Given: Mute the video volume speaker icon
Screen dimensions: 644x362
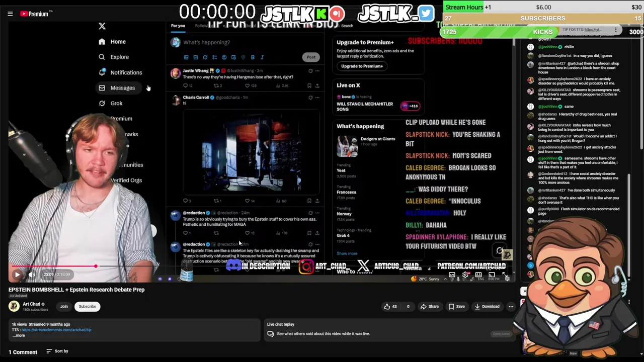Looking at the screenshot, I should 32,275.
